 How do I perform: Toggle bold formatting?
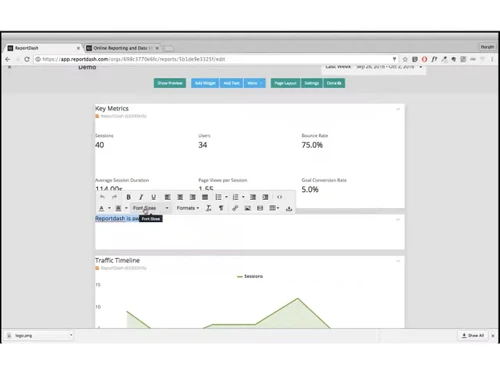tap(128, 197)
